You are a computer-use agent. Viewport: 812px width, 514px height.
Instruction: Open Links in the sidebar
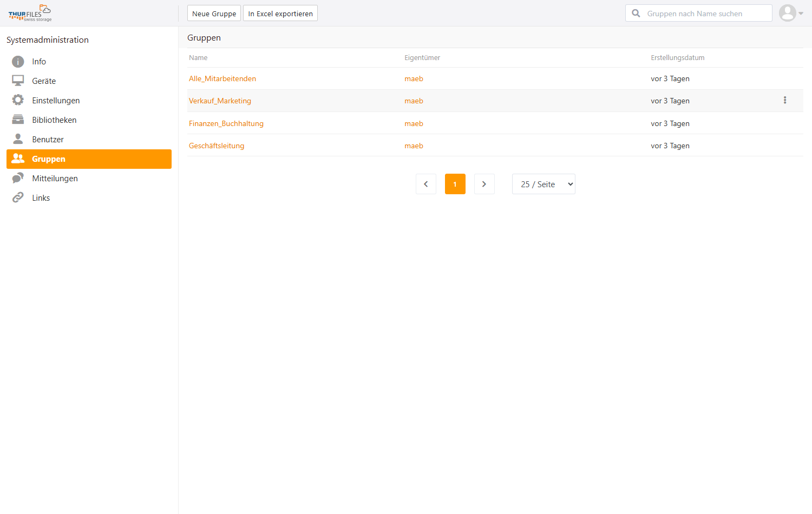coord(89,198)
